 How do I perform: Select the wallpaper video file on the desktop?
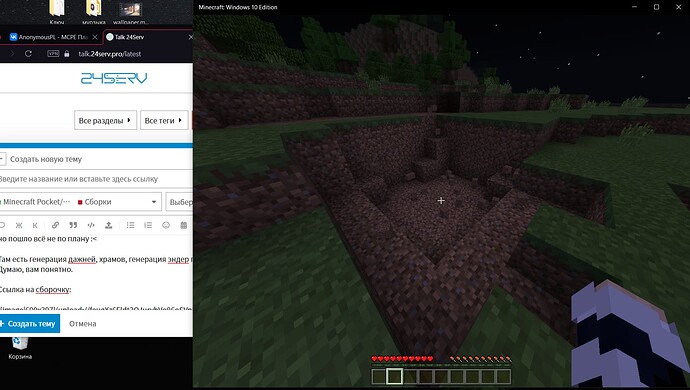(130, 12)
